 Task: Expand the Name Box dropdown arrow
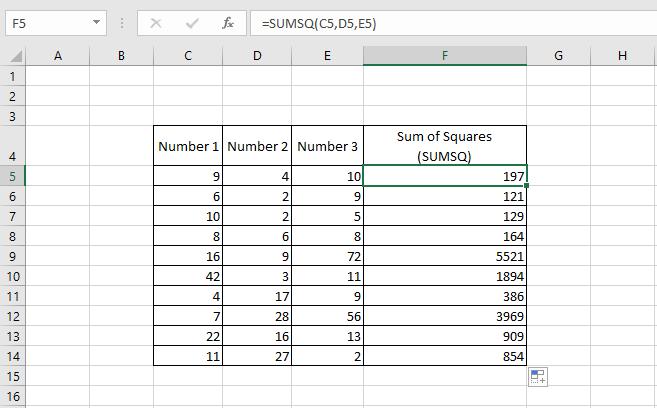click(97, 22)
